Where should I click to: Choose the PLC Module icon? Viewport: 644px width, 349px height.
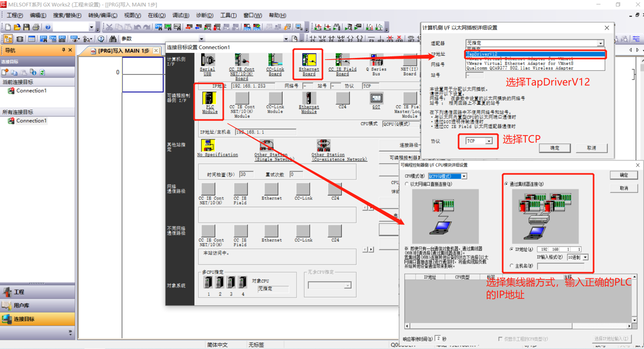click(x=209, y=98)
